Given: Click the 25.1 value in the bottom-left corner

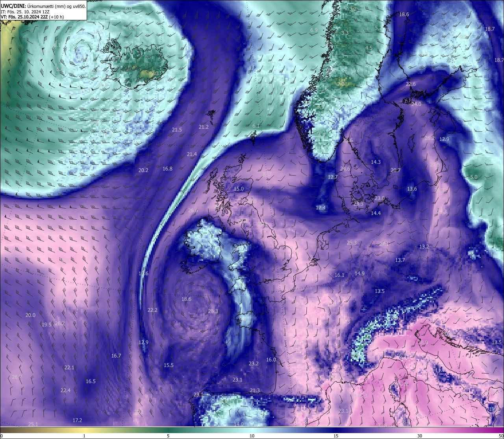Looking at the screenshot, I should point(33,424).
